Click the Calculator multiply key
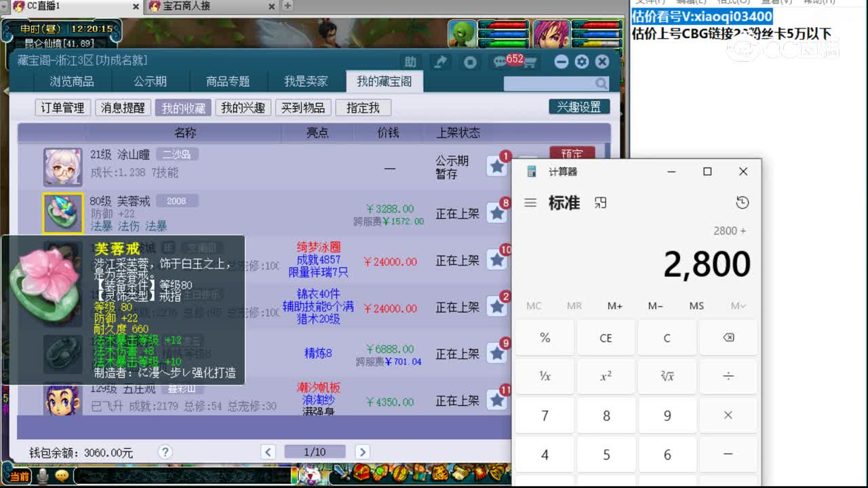The image size is (868, 488). pos(728,415)
